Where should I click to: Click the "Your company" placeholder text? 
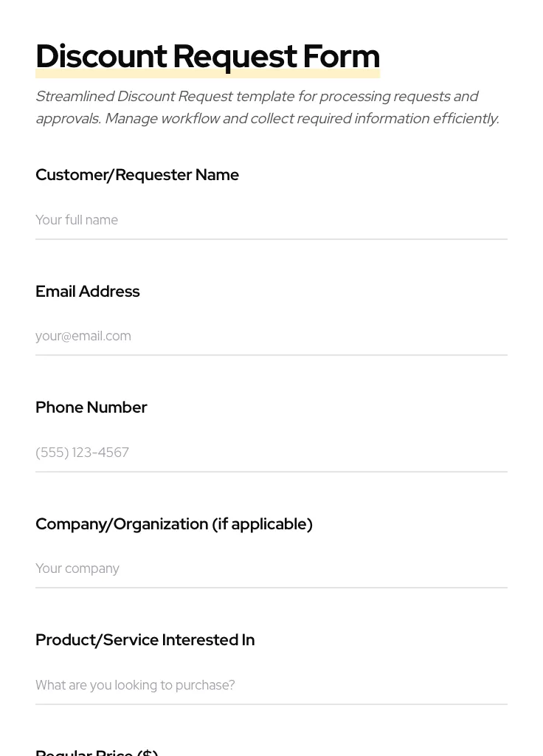point(77,568)
